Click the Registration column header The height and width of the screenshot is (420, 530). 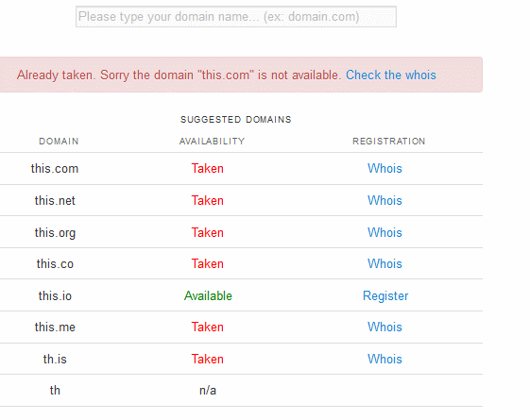(x=388, y=142)
